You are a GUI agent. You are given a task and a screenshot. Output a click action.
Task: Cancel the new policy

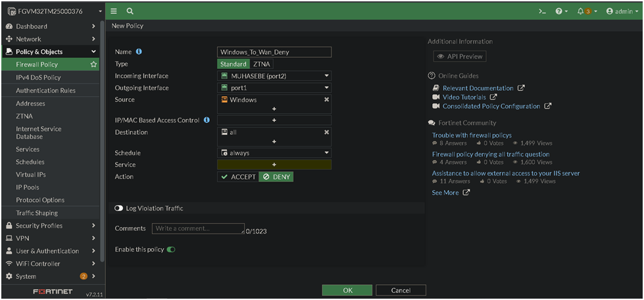click(x=401, y=290)
